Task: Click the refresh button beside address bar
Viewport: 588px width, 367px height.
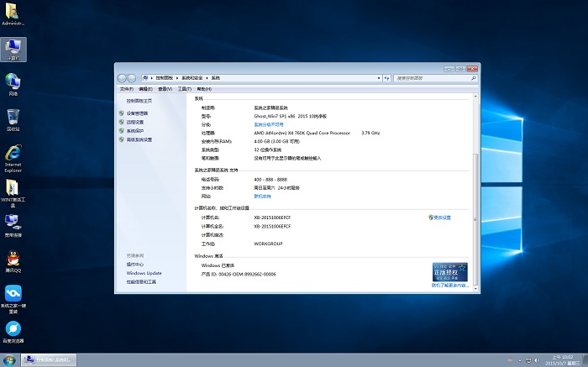Action: pos(386,78)
